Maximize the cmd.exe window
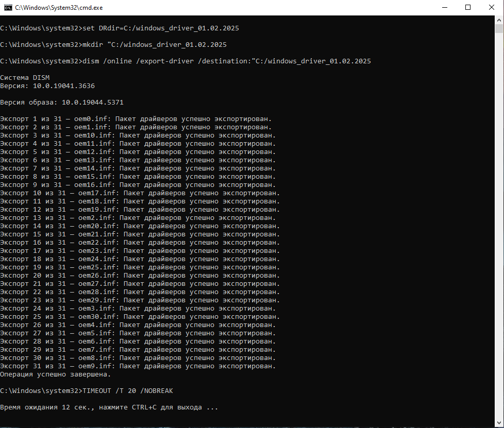This screenshot has height=428, width=504. (468, 7)
